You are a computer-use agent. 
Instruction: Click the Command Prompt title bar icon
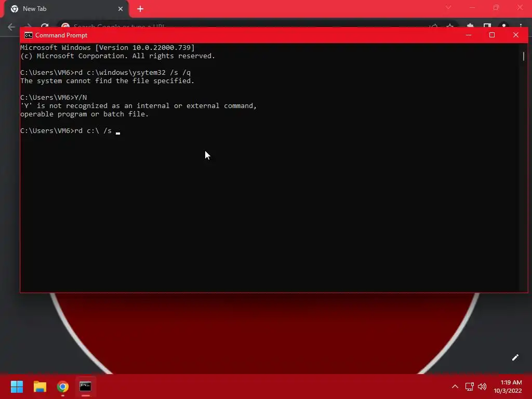pyautogui.click(x=29, y=35)
